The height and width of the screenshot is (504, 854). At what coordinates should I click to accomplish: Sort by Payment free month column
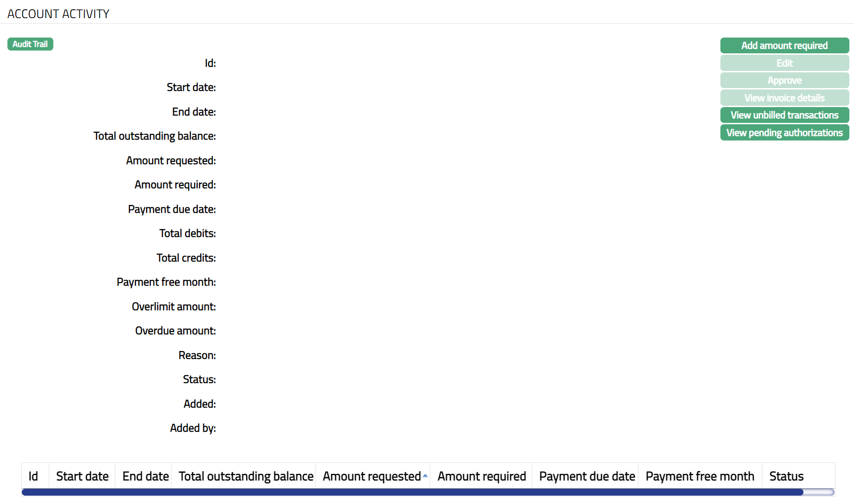pyautogui.click(x=700, y=476)
